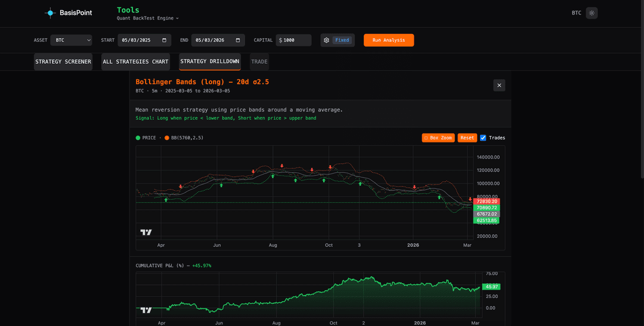
Task: Open the END date calendar picker icon
Action: [238, 41]
